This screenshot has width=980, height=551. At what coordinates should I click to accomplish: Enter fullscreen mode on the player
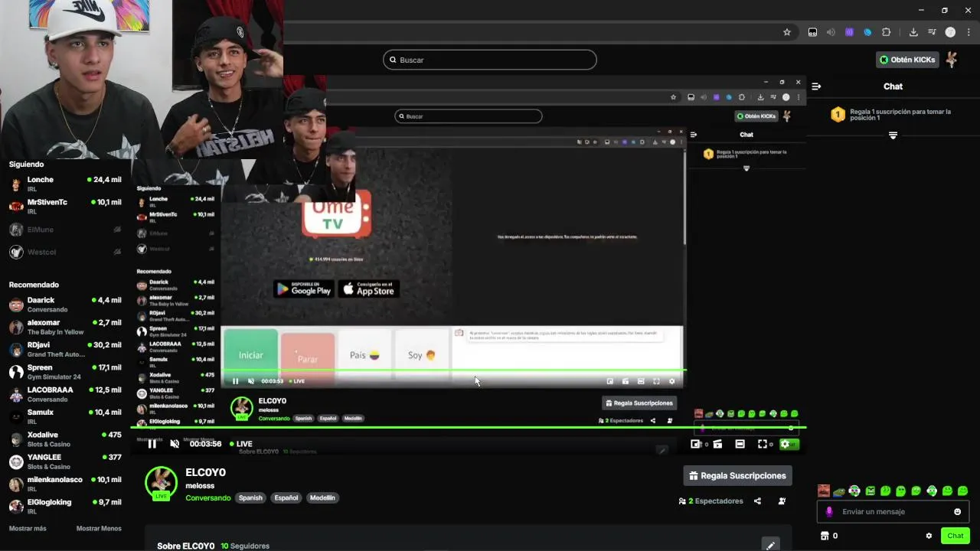tap(763, 444)
